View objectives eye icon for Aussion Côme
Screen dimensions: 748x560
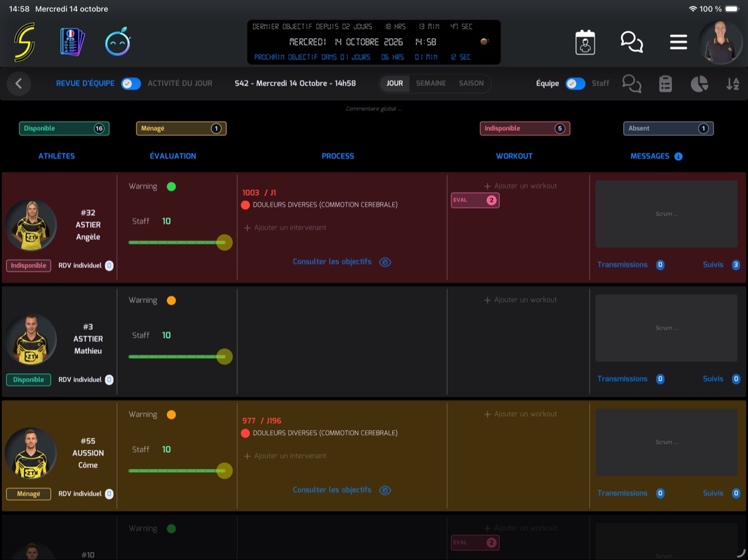[385, 490]
